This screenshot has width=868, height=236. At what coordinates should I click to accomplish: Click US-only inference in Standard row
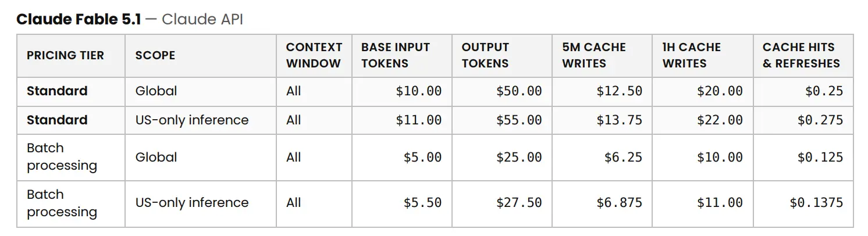tap(192, 120)
